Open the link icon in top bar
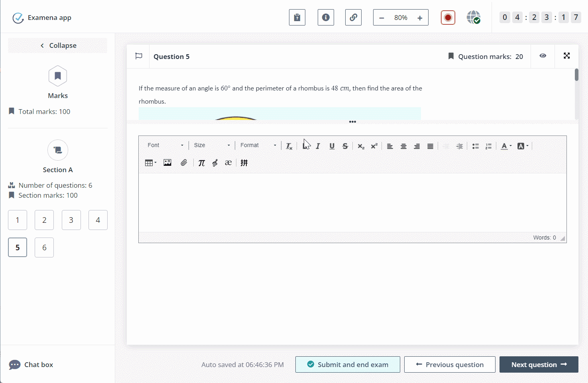 click(353, 18)
